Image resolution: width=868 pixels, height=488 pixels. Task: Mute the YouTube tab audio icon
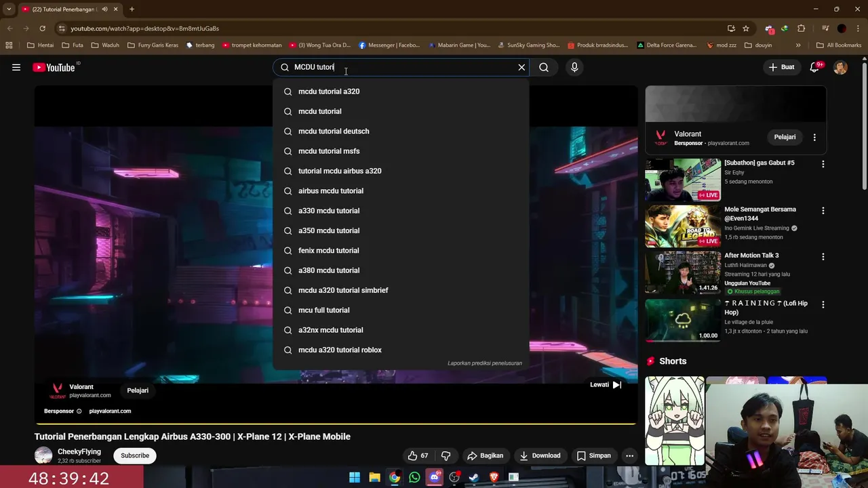104,9
